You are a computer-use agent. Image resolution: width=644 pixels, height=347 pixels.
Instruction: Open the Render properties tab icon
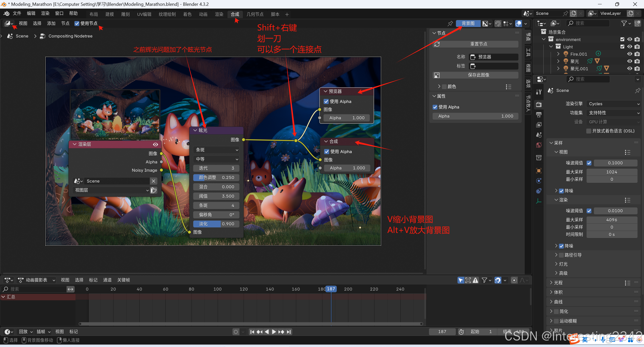coord(539,105)
